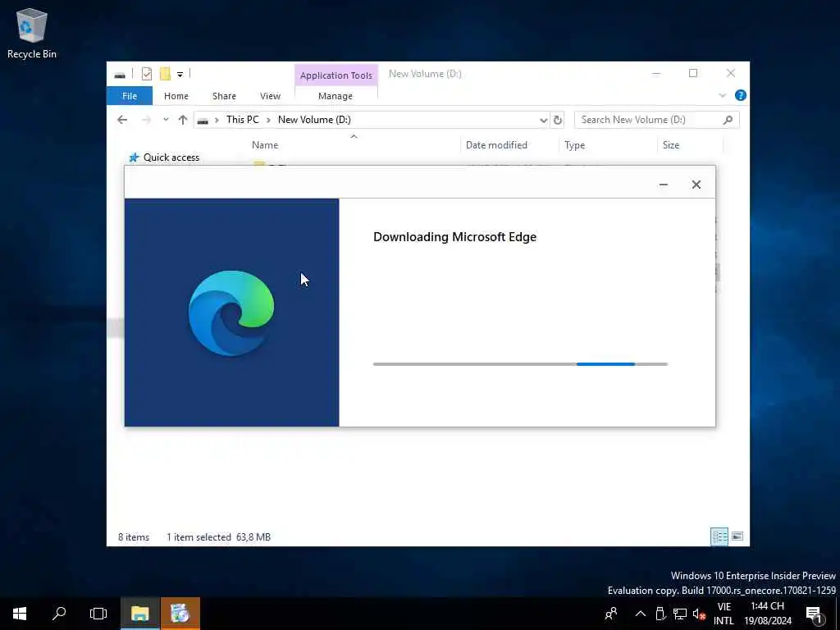This screenshot has height=630, width=840.
Task: Open Explorer Help question mark icon
Action: click(741, 95)
